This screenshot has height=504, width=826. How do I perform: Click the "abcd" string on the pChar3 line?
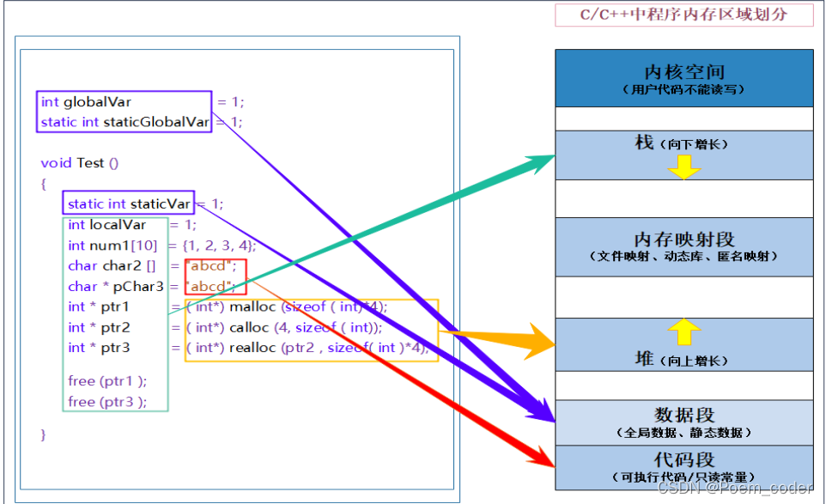coord(210,287)
